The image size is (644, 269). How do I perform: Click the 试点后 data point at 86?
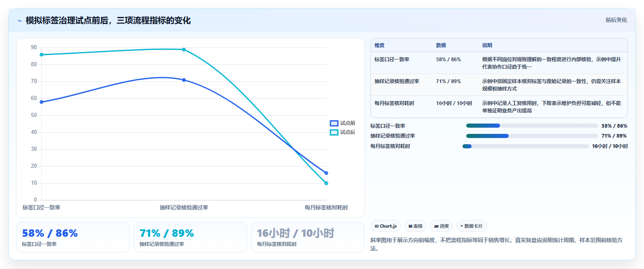pyautogui.click(x=42, y=55)
